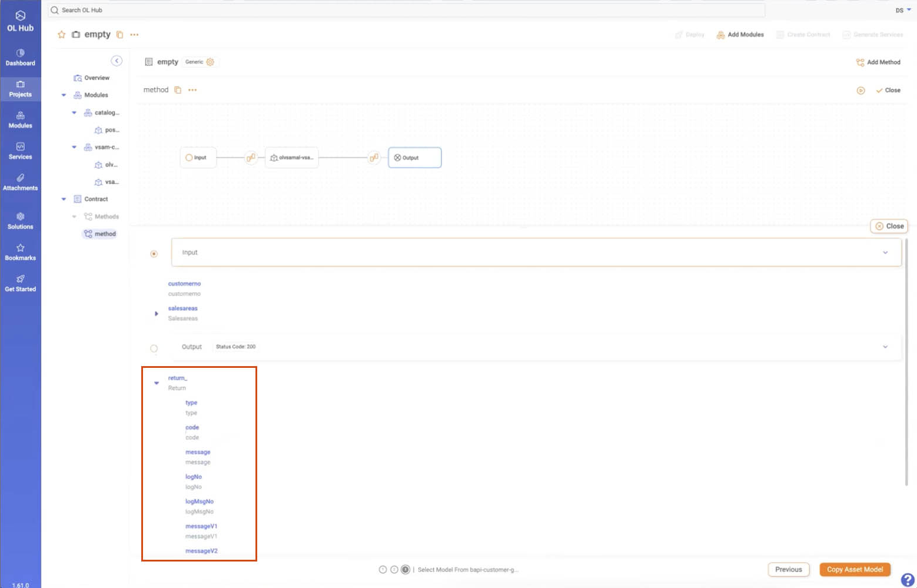Image resolution: width=917 pixels, height=588 pixels.
Task: Click the Close button above Input section
Action: click(889, 226)
